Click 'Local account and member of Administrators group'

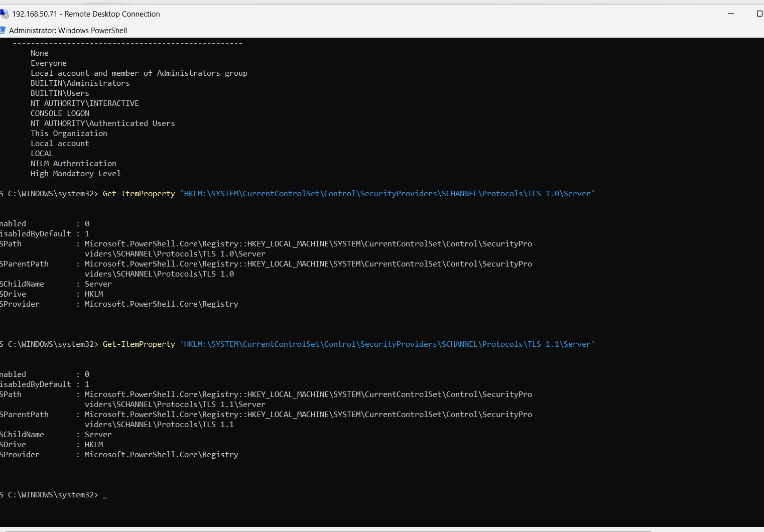coord(139,73)
